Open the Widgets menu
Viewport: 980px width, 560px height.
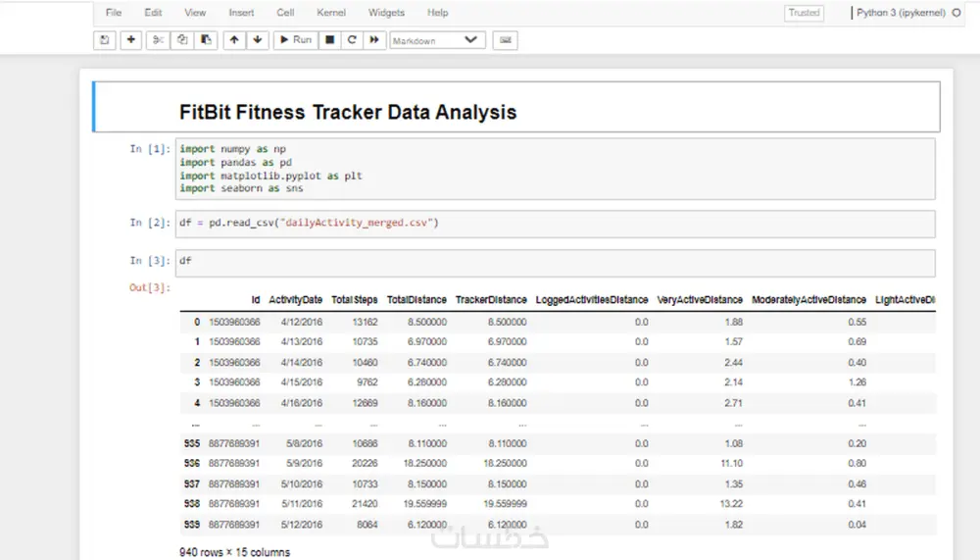pos(386,13)
